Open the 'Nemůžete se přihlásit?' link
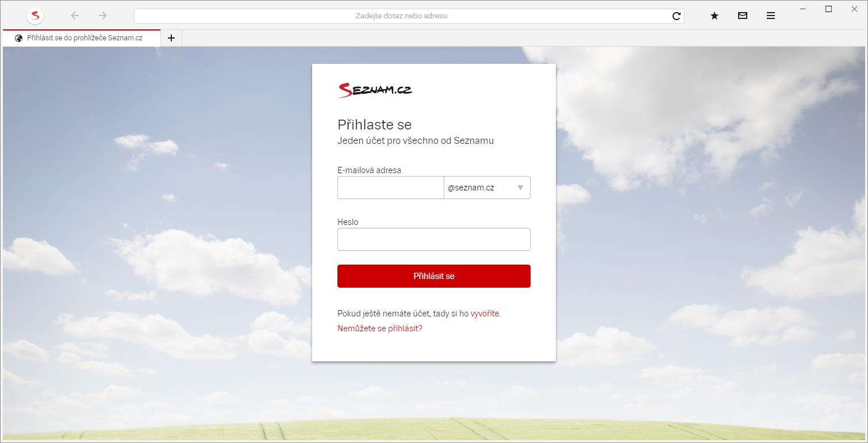The height and width of the screenshot is (443, 868). 380,329
